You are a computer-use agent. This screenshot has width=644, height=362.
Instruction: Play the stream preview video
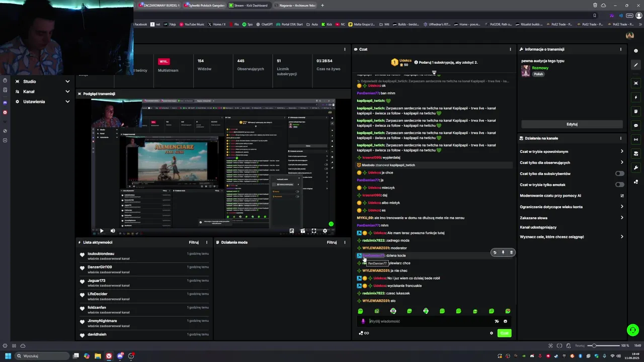[102, 231]
